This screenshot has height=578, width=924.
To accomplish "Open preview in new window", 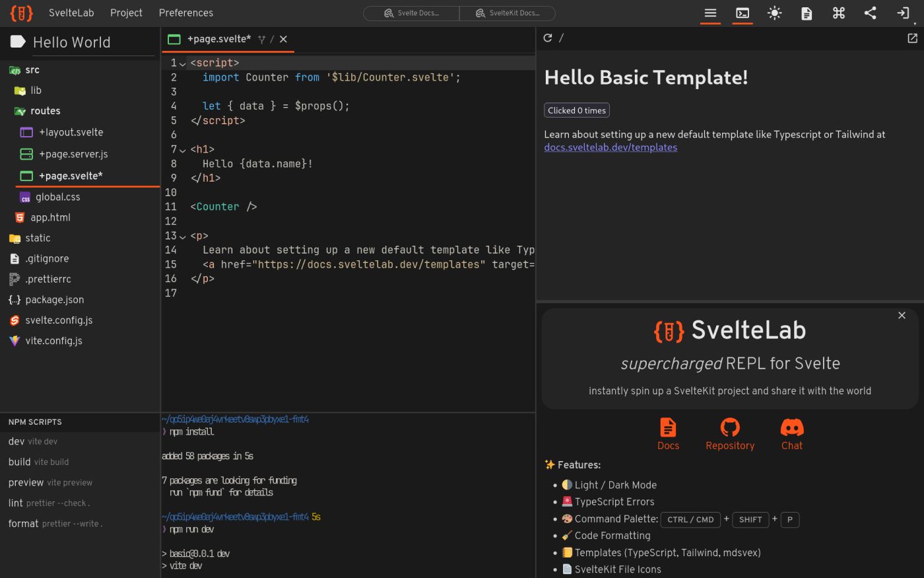I will click(x=912, y=38).
